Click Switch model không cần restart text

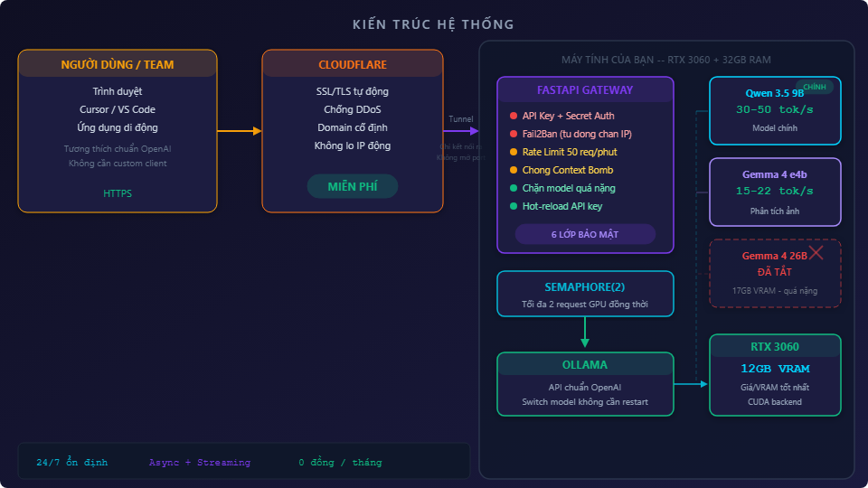pos(585,401)
